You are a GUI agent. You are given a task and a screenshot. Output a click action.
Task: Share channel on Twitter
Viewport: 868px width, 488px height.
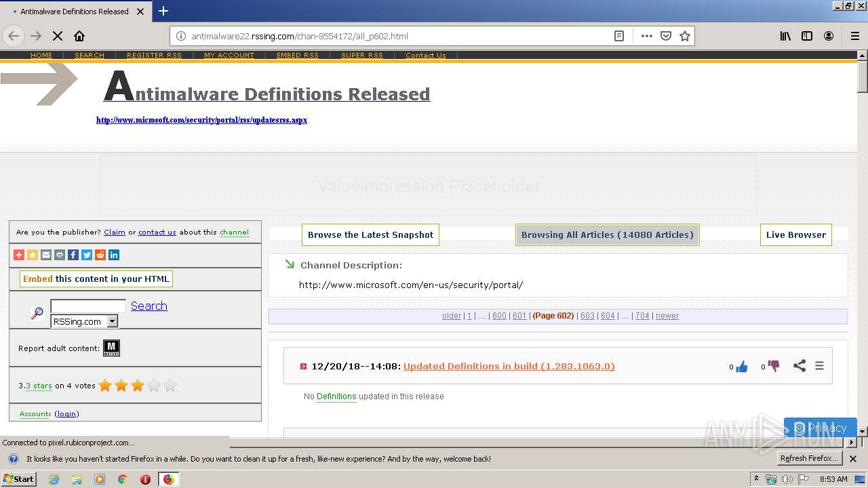[x=87, y=255]
